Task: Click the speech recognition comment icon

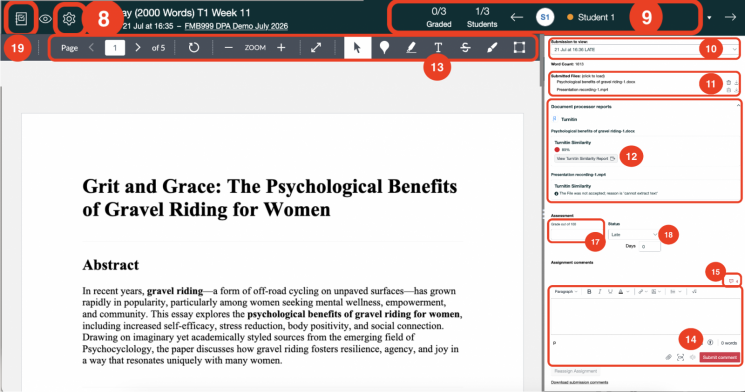Action: tap(692, 357)
